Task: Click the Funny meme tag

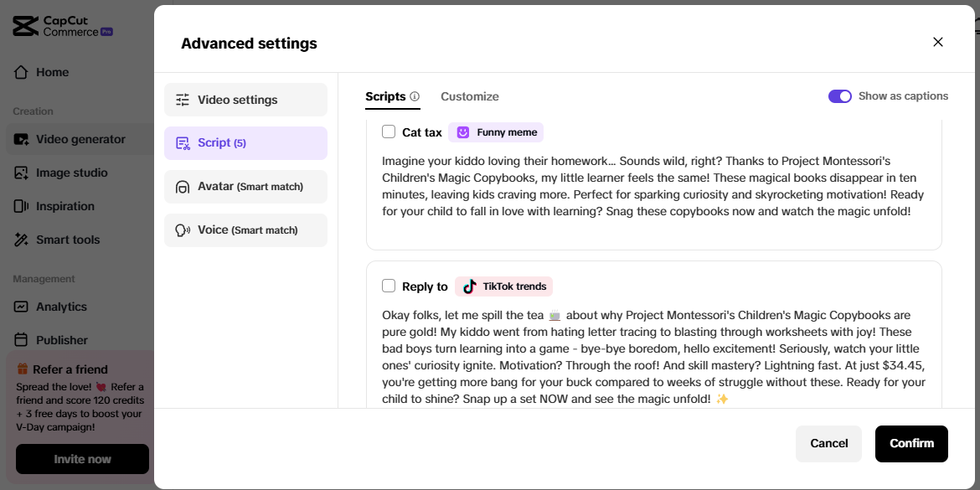Action: (496, 132)
